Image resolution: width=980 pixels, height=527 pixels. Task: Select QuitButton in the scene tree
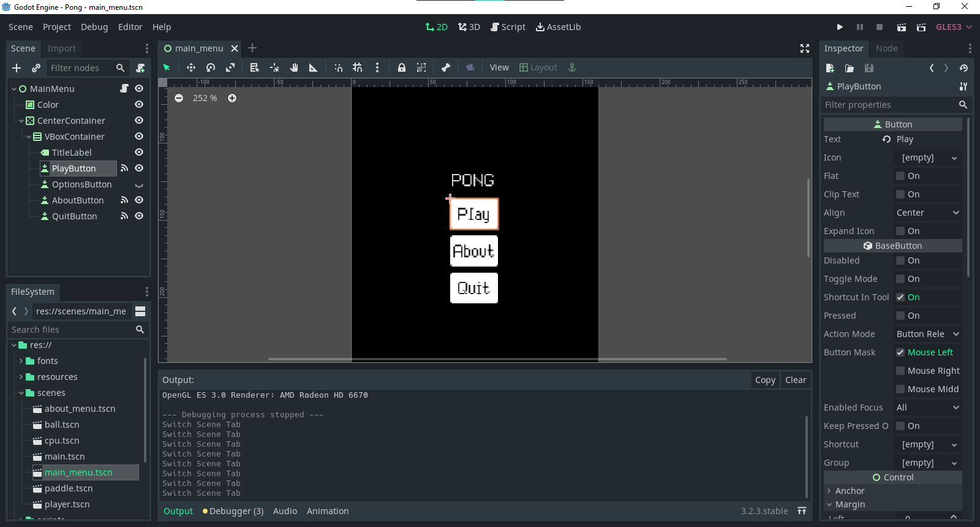pyautogui.click(x=74, y=216)
